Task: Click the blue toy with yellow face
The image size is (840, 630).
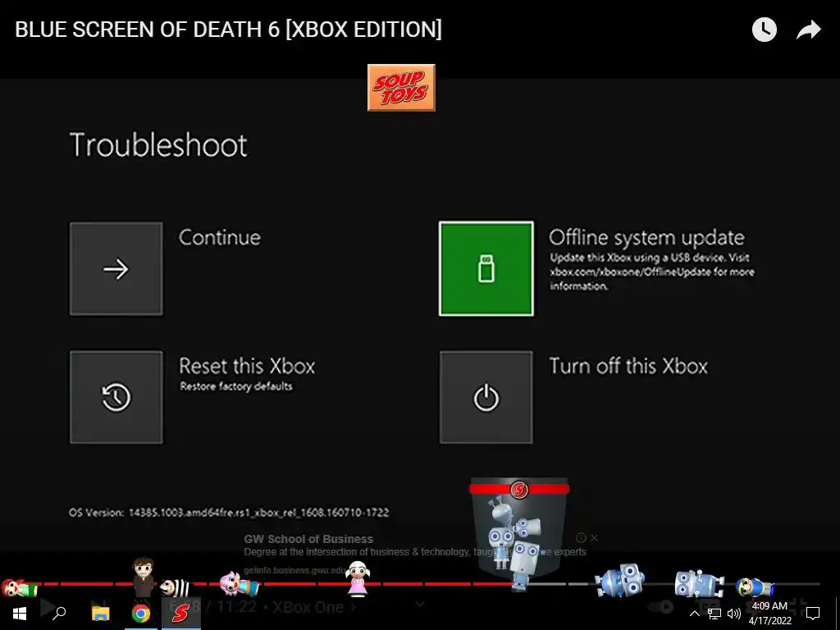Action: click(755, 587)
